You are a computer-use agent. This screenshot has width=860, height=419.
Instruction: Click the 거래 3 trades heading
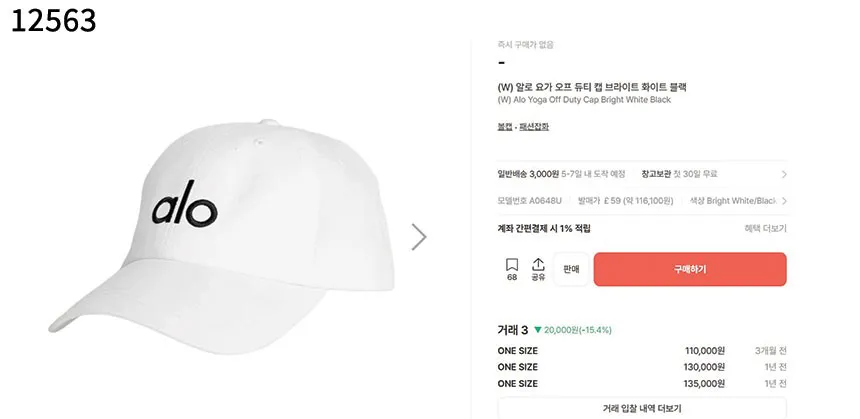pyautogui.click(x=512, y=330)
